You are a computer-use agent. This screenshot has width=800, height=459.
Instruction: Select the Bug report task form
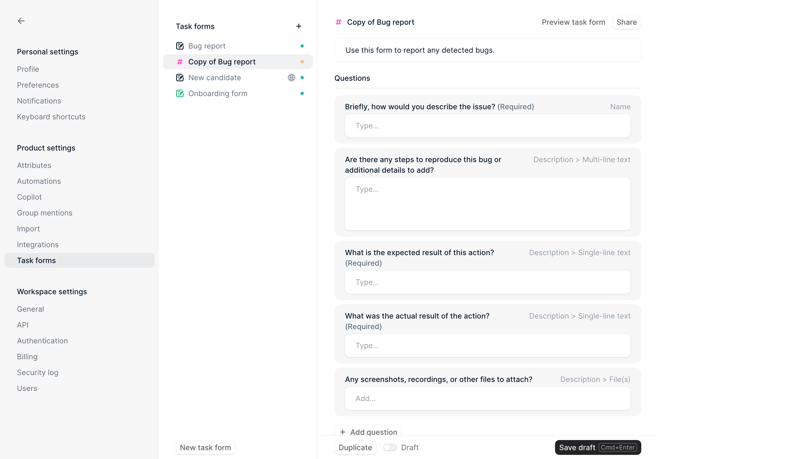238,46
